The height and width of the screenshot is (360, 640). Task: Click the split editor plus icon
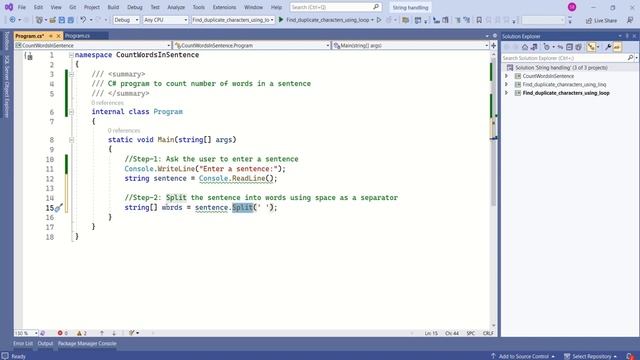(493, 45)
